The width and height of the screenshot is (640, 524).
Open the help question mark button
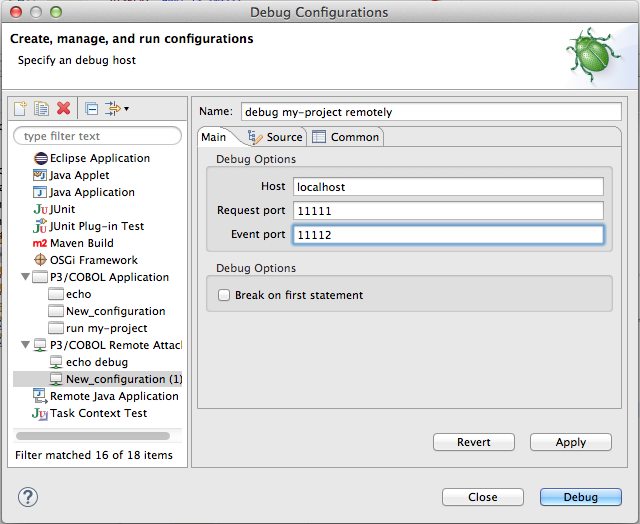pos(28,497)
